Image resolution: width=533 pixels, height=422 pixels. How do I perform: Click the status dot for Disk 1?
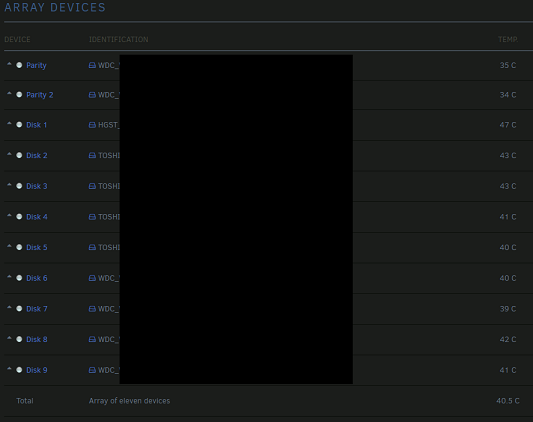click(x=19, y=125)
